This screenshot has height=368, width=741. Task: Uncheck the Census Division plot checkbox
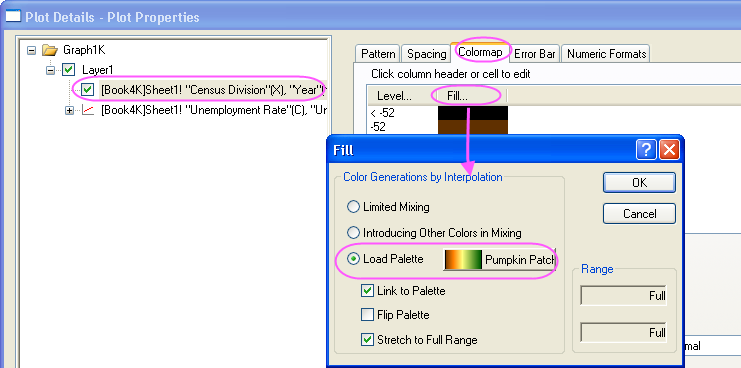click(x=87, y=90)
